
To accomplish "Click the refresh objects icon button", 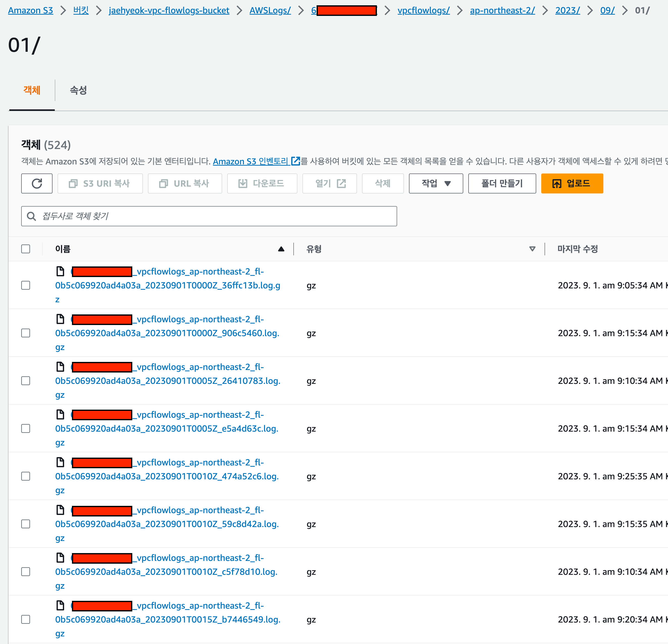I will click(37, 183).
